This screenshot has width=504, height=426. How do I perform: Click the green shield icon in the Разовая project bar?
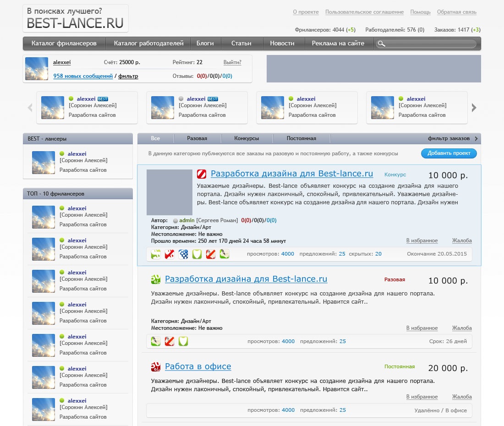[183, 341]
